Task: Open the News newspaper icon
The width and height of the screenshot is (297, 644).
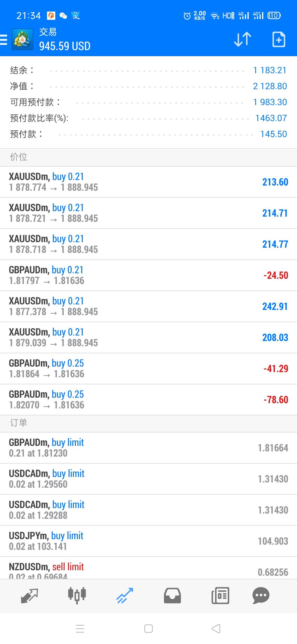Action: (220, 596)
